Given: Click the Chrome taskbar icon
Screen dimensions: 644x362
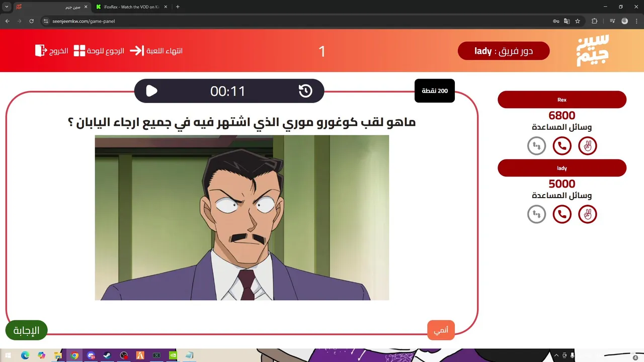Looking at the screenshot, I should 74,355.
